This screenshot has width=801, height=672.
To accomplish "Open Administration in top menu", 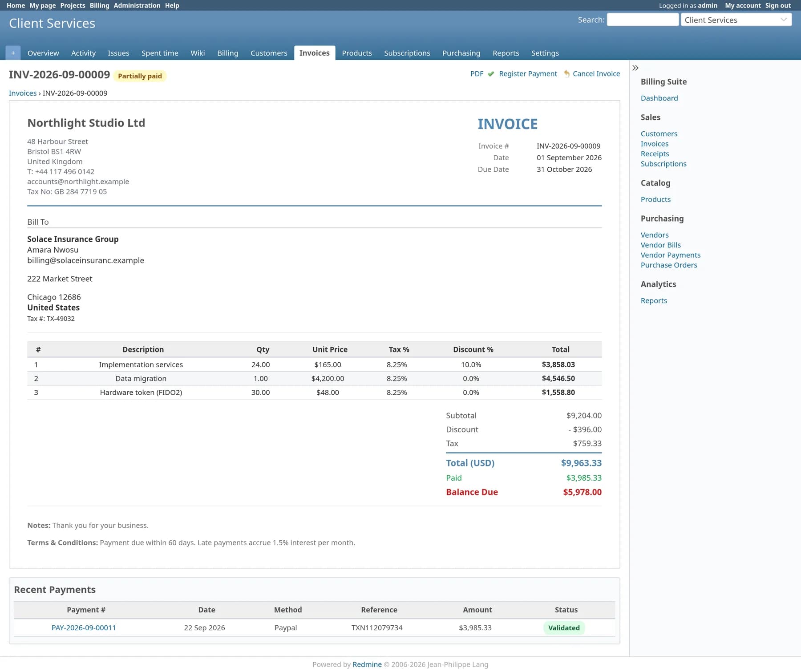I will [137, 5].
